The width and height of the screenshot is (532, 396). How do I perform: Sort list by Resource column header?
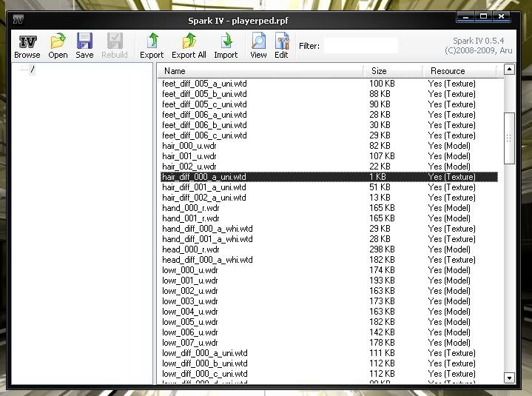click(459, 71)
